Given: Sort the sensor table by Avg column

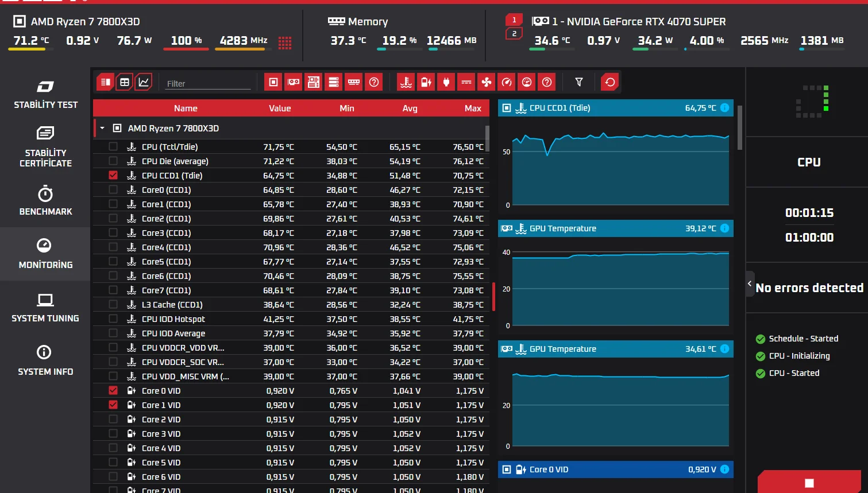Looking at the screenshot, I should pyautogui.click(x=410, y=108).
